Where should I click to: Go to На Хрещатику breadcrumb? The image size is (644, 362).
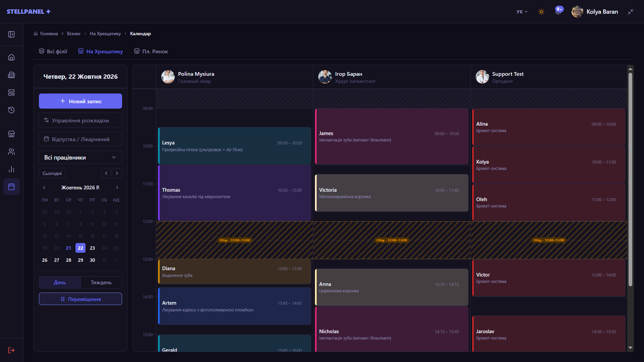point(105,34)
